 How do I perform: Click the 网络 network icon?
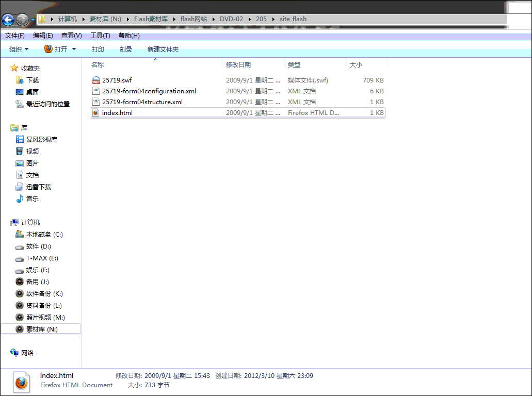[x=14, y=353]
